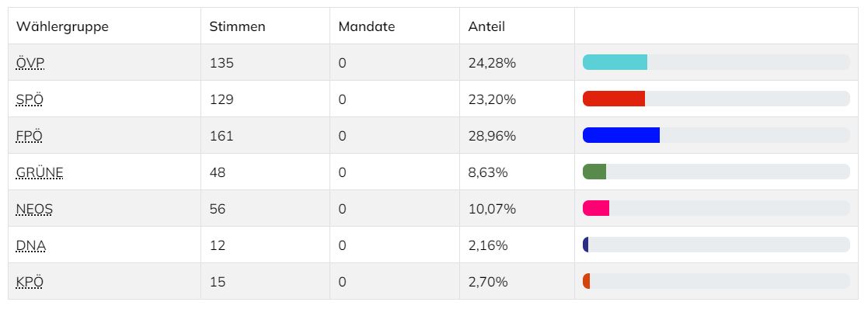This screenshot has height=309, width=868.
Task: Click the FPÖ party abbreviation link
Action: (x=30, y=136)
